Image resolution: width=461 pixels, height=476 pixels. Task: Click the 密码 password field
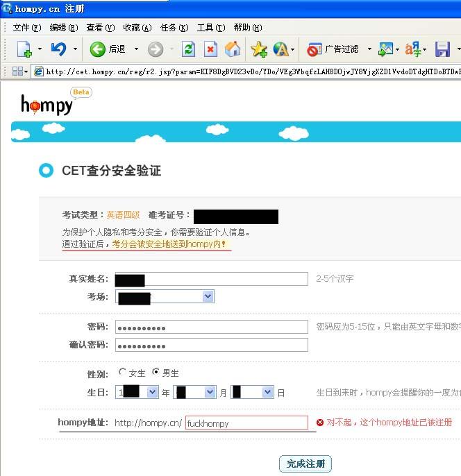click(211, 327)
